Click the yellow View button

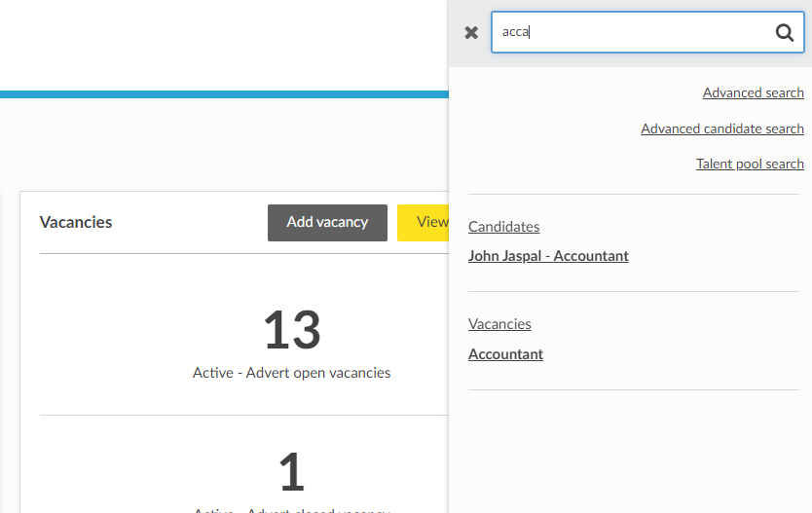coord(424,222)
